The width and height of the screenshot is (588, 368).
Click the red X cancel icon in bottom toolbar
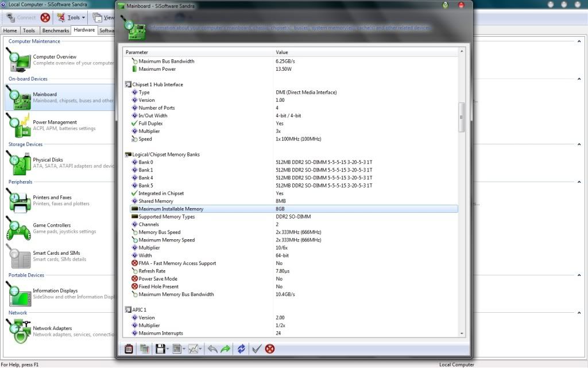point(270,349)
